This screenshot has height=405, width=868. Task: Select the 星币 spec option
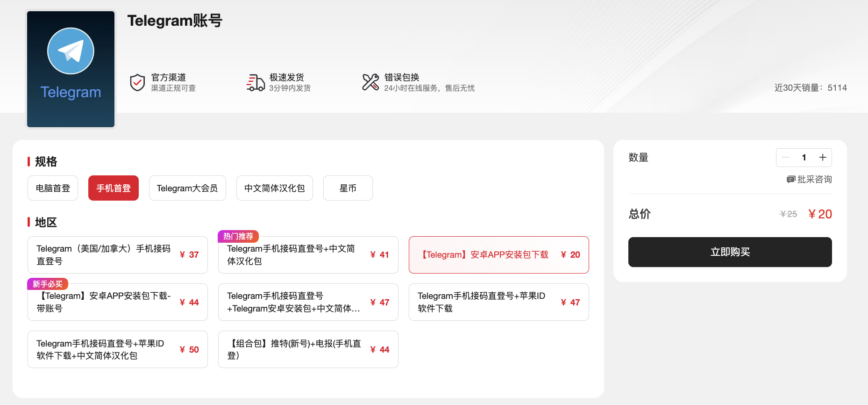pos(348,188)
